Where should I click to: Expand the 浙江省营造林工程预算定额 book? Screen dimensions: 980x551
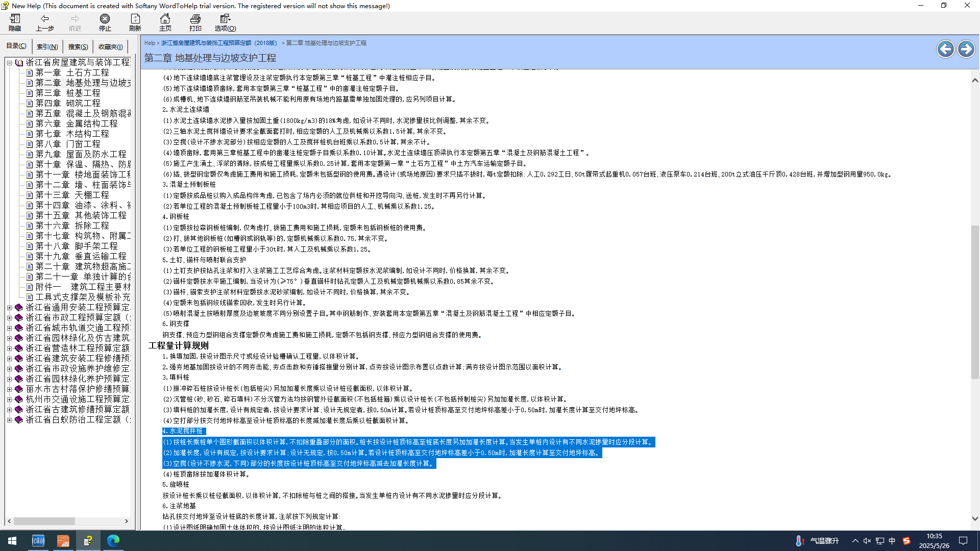coord(9,348)
